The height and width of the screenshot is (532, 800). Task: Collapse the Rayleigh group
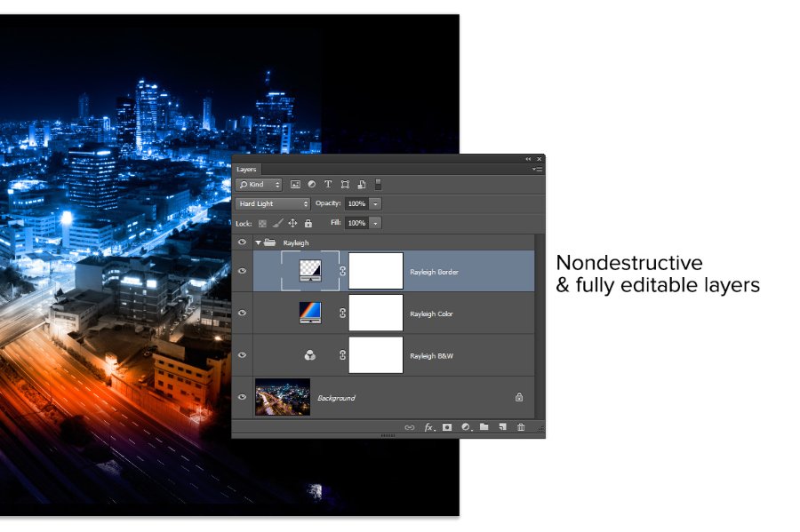(258, 242)
